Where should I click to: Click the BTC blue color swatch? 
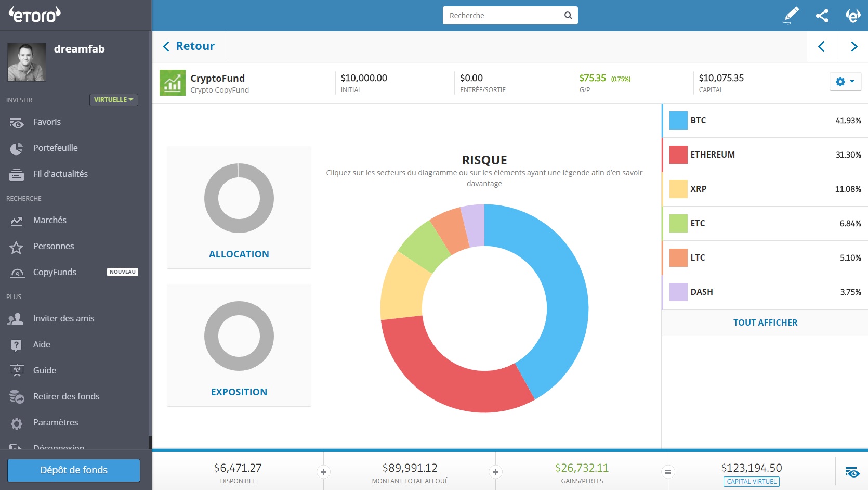[x=678, y=120]
